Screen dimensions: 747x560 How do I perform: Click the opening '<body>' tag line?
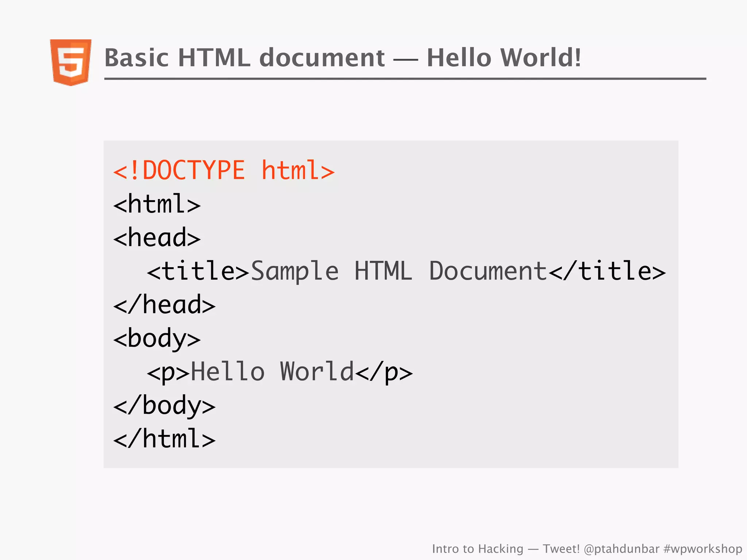[x=157, y=339]
